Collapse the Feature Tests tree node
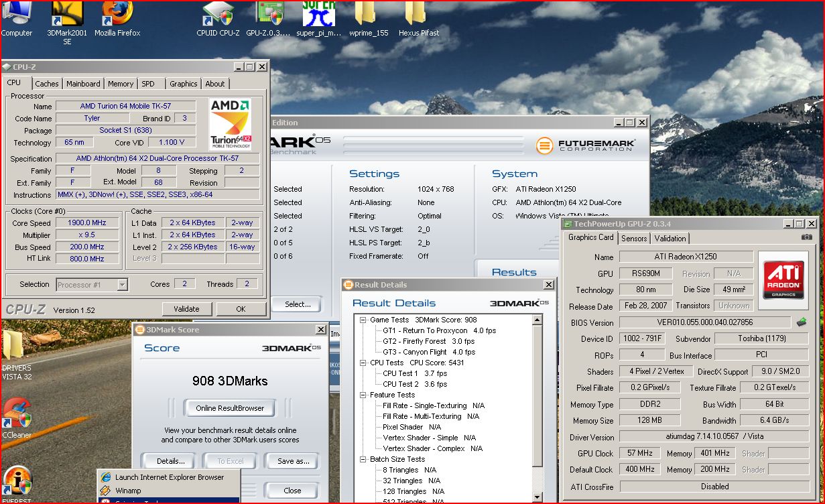 [x=363, y=395]
